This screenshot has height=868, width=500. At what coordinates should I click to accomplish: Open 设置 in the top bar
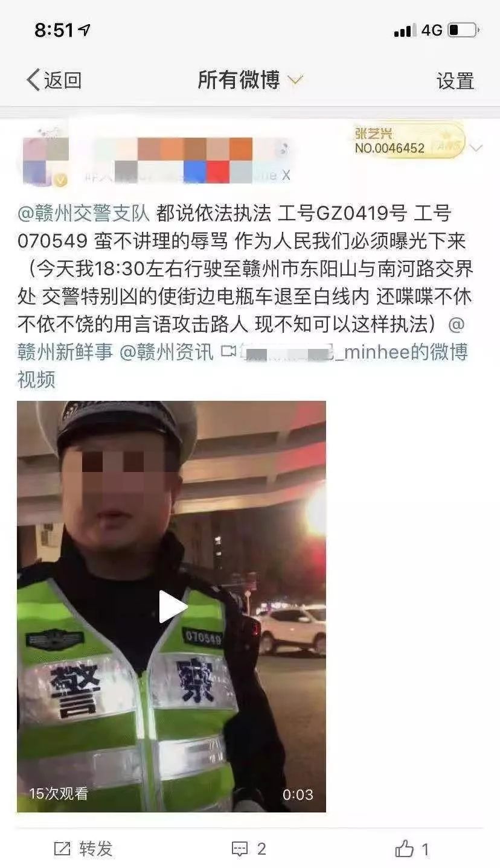455,80
